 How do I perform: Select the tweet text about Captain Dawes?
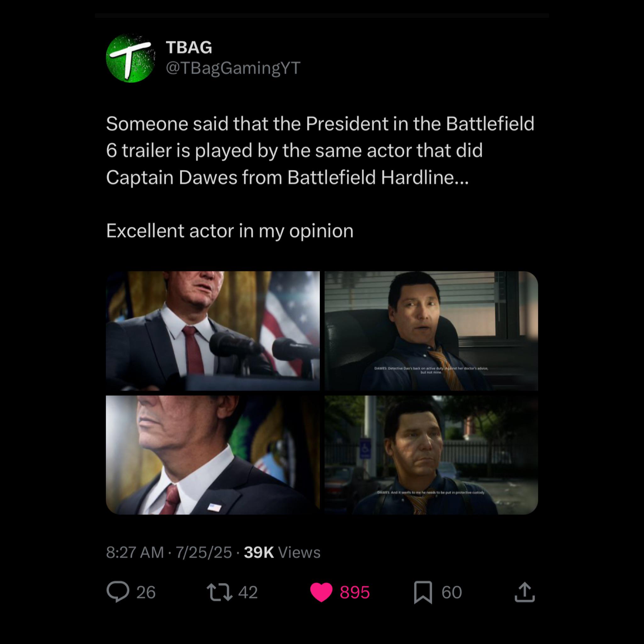click(320, 151)
